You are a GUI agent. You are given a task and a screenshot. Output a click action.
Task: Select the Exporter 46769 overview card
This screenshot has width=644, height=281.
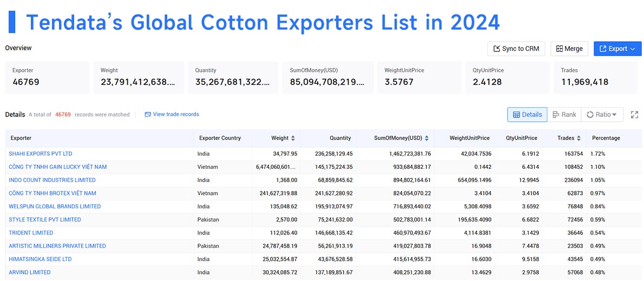pyautogui.click(x=47, y=76)
